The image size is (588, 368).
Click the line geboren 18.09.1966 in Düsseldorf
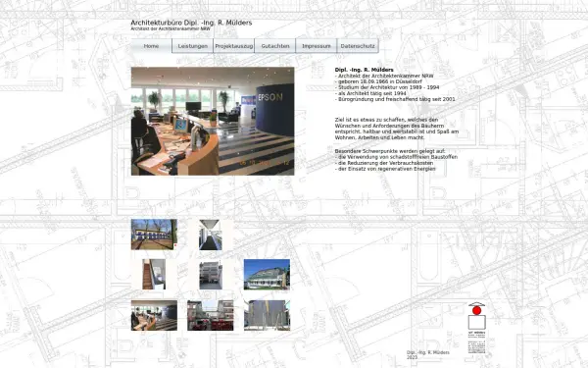pyautogui.click(x=378, y=81)
